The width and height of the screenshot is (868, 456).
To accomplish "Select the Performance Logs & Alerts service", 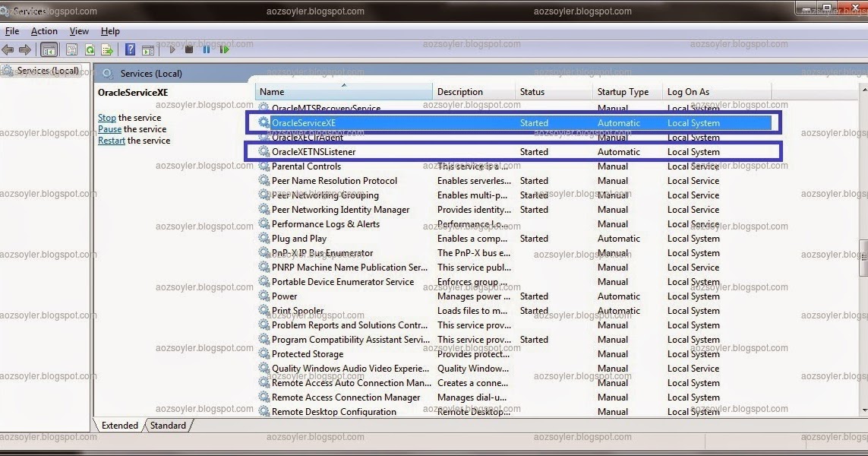I will (326, 224).
